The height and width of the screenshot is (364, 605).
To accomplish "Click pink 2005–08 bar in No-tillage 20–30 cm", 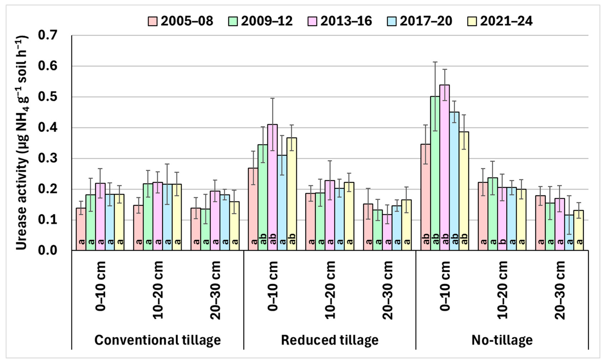I will [x=540, y=223].
